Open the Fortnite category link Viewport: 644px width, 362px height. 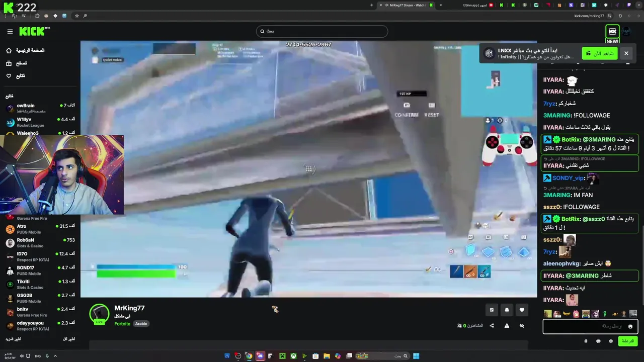122,324
